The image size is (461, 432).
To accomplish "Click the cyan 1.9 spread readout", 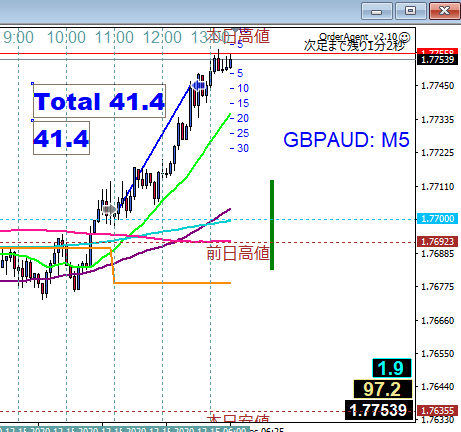I will click(x=392, y=368).
